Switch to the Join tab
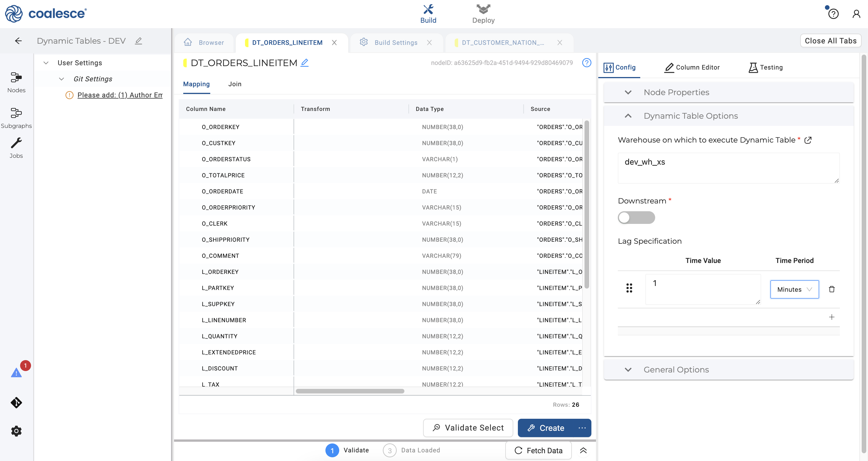This screenshot has height=461, width=868. click(235, 84)
